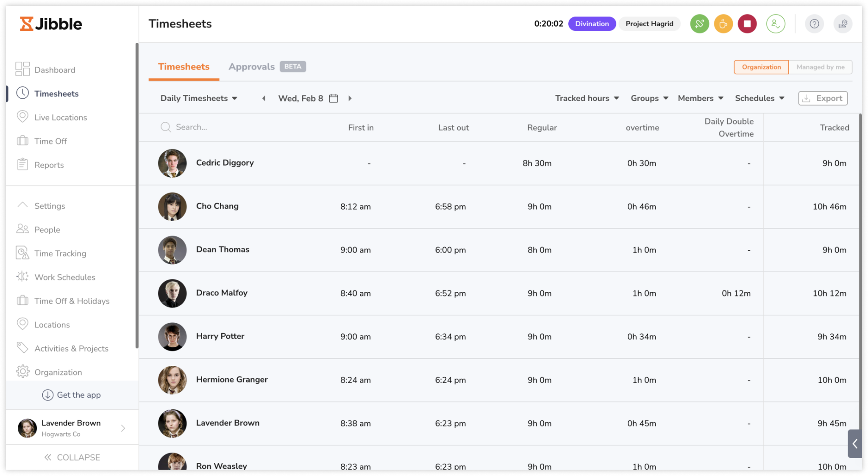Go to next day arrow
868x476 pixels.
pyautogui.click(x=350, y=98)
